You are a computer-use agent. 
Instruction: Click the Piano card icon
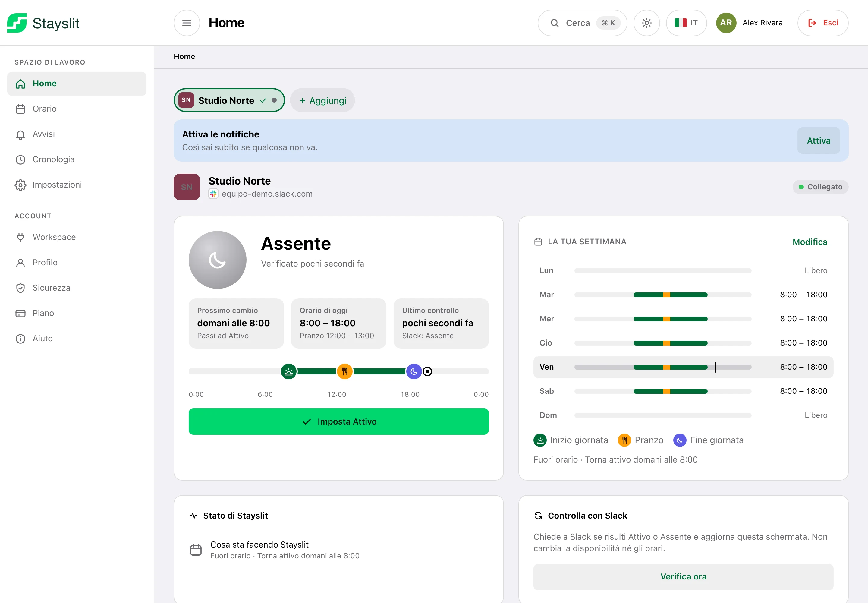(20, 314)
